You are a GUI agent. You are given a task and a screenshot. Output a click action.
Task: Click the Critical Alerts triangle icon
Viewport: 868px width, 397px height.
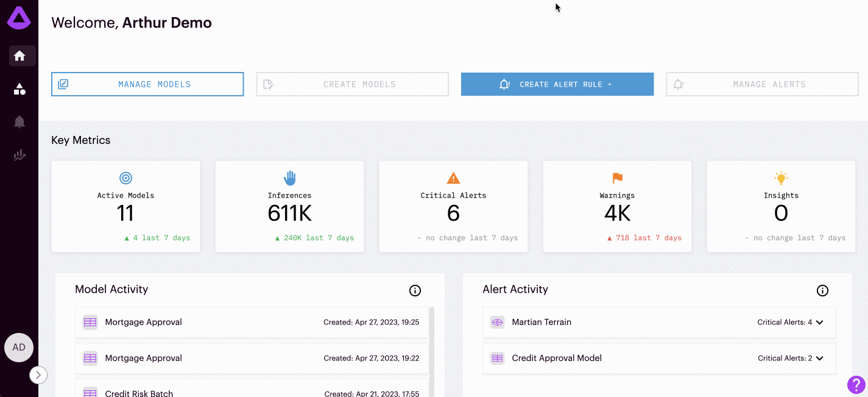coord(453,178)
